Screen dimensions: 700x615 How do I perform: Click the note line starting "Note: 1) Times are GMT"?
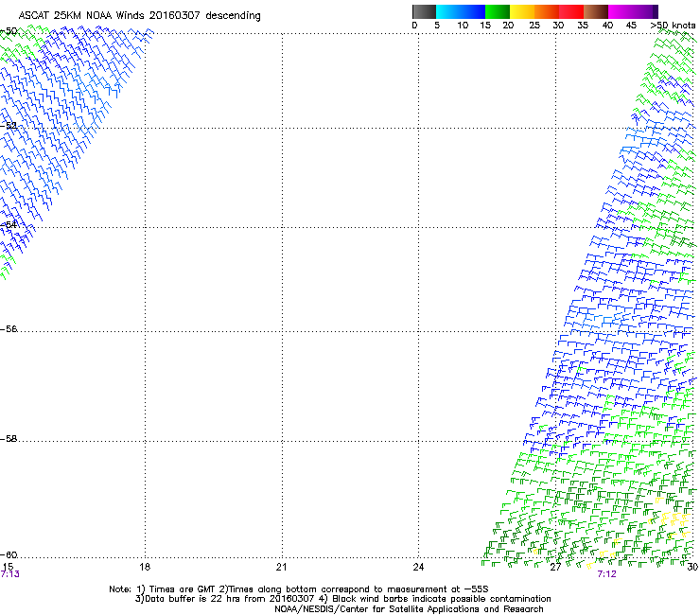(x=299, y=589)
